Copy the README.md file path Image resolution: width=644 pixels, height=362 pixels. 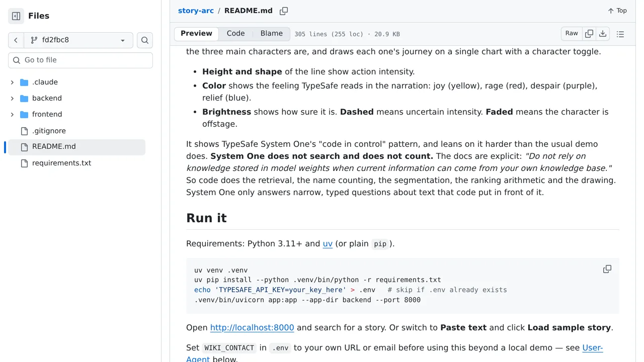(284, 11)
